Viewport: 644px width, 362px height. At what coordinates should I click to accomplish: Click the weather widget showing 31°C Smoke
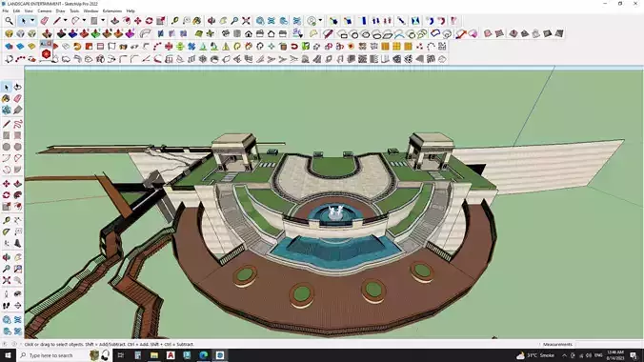(x=535, y=355)
